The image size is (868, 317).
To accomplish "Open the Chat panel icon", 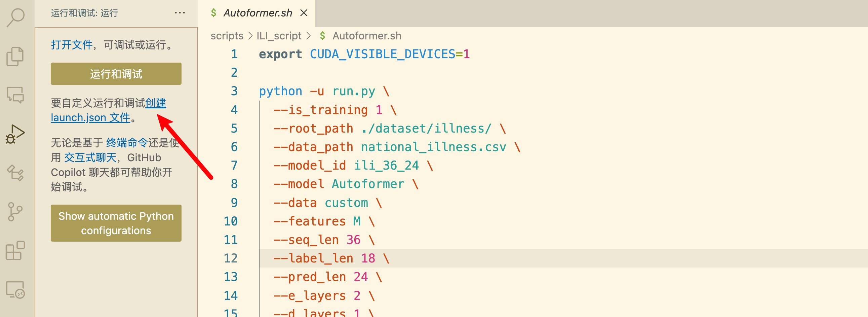I will pyautogui.click(x=15, y=95).
